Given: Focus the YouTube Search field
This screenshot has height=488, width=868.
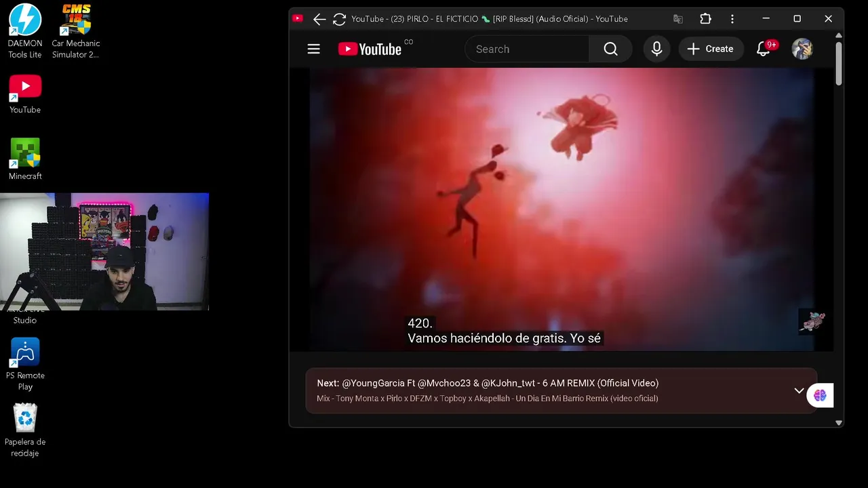Looking at the screenshot, I should [527, 49].
